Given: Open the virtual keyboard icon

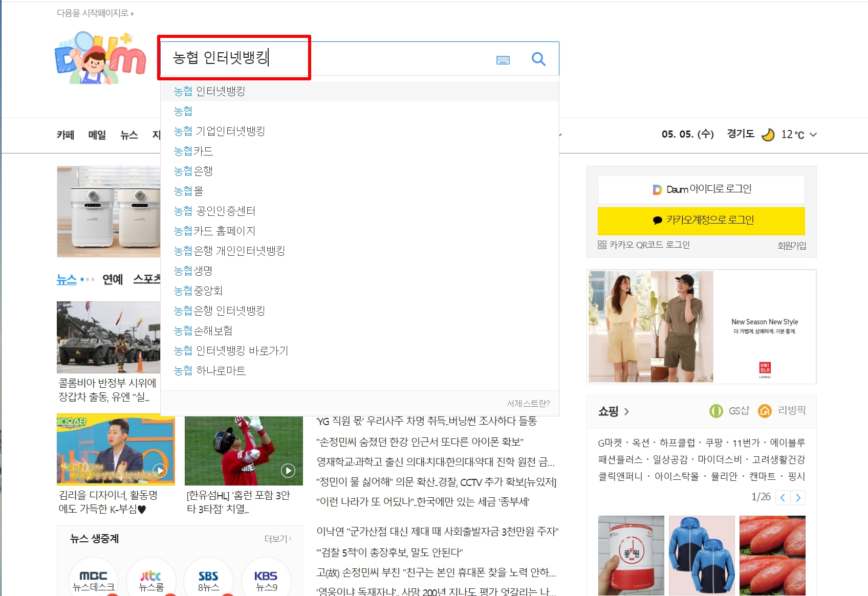Looking at the screenshot, I should pyautogui.click(x=503, y=60).
